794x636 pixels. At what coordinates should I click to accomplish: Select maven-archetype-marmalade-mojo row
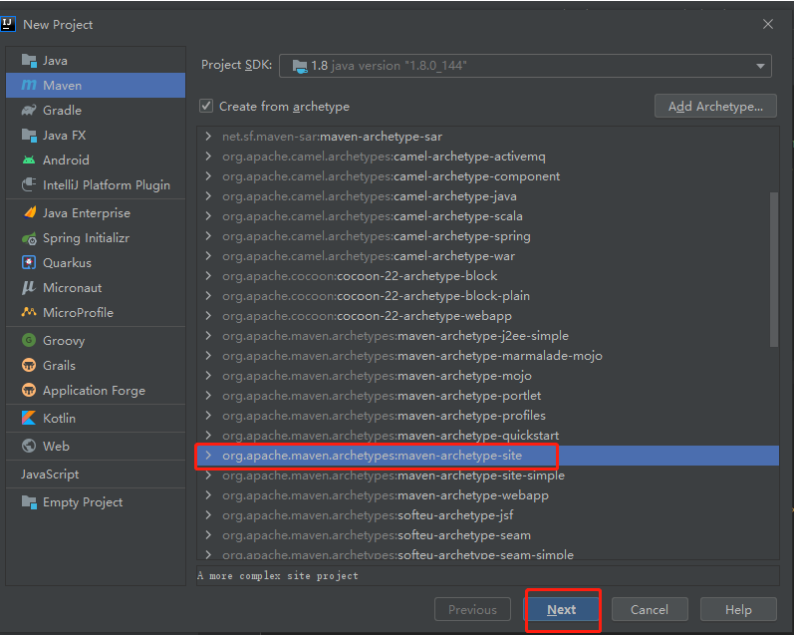tap(488, 355)
